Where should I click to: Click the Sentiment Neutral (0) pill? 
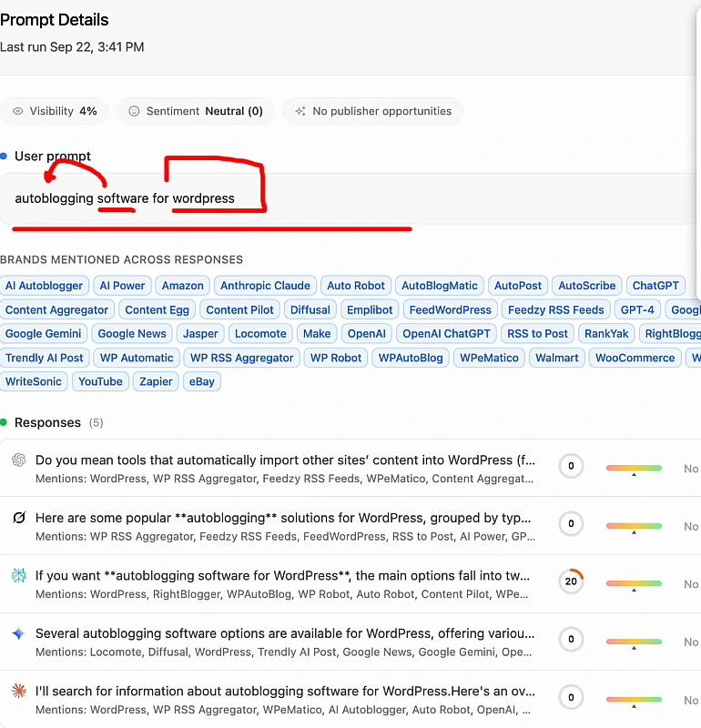coord(195,111)
